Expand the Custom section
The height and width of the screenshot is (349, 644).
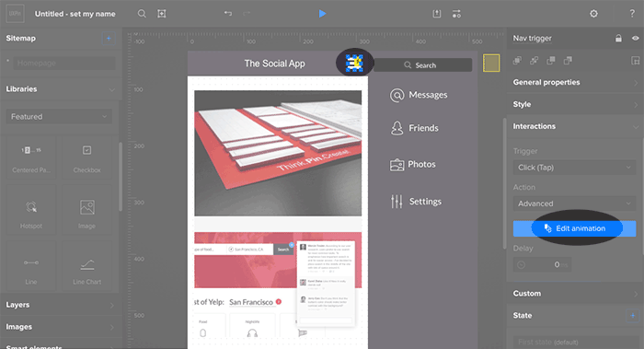(x=575, y=294)
